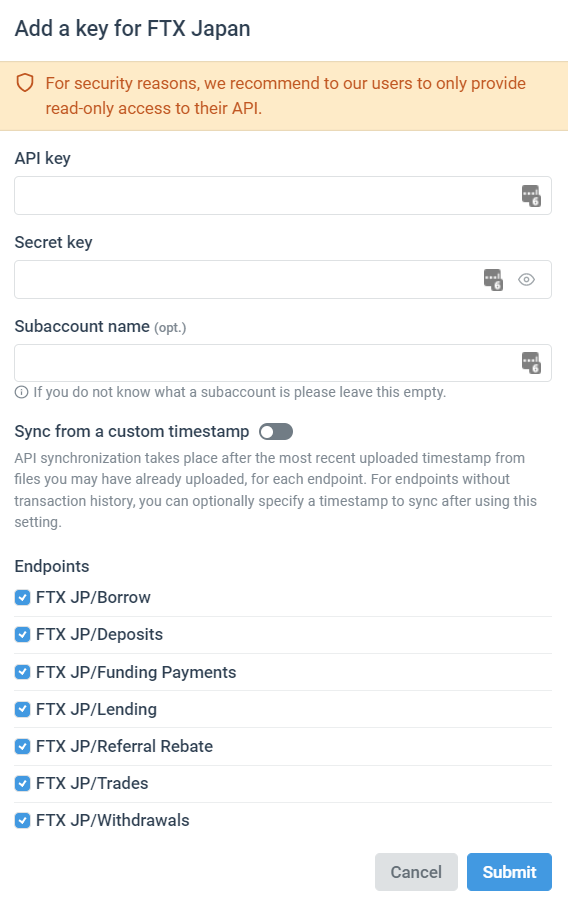Click password manager icon in Subaccount name field
The width and height of the screenshot is (568, 903).
click(x=531, y=363)
